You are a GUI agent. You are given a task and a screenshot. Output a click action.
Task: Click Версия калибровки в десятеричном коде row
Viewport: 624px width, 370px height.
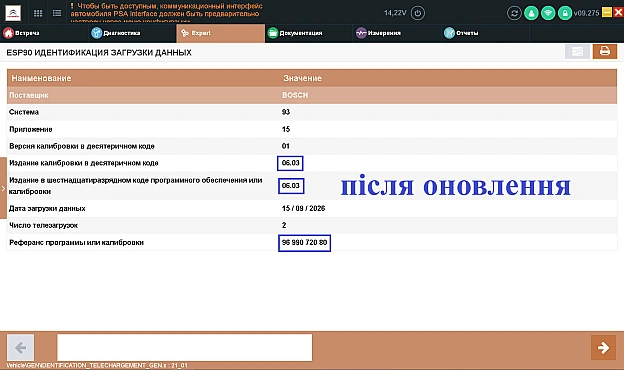[312, 146]
